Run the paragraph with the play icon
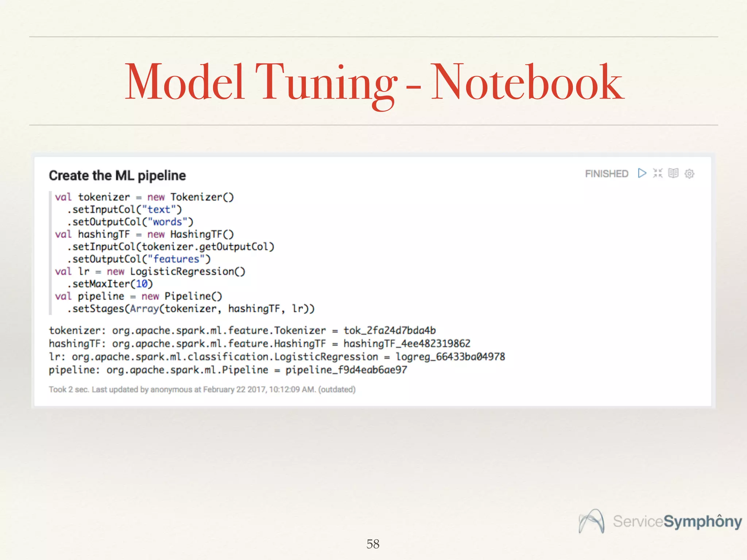This screenshot has height=560, width=747. (642, 173)
